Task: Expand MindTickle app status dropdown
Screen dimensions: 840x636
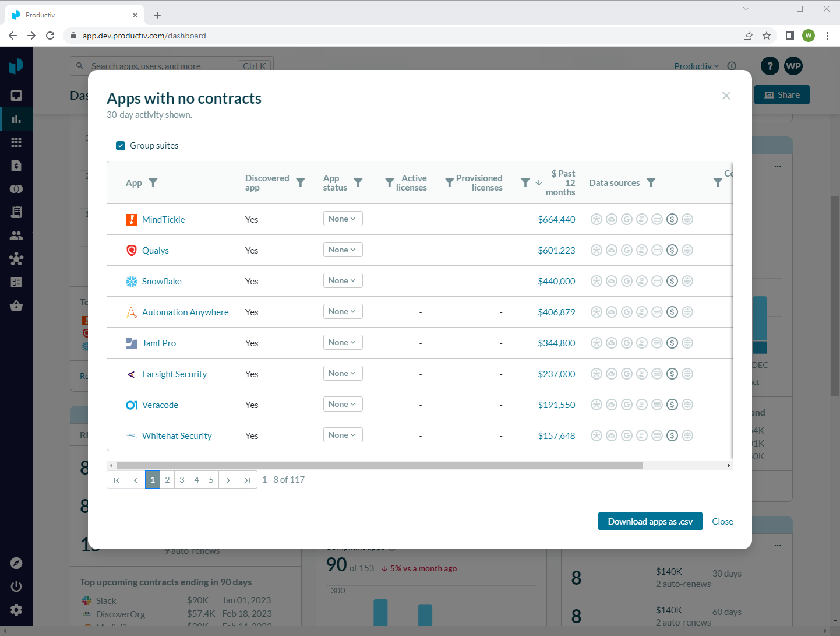Action: (343, 219)
